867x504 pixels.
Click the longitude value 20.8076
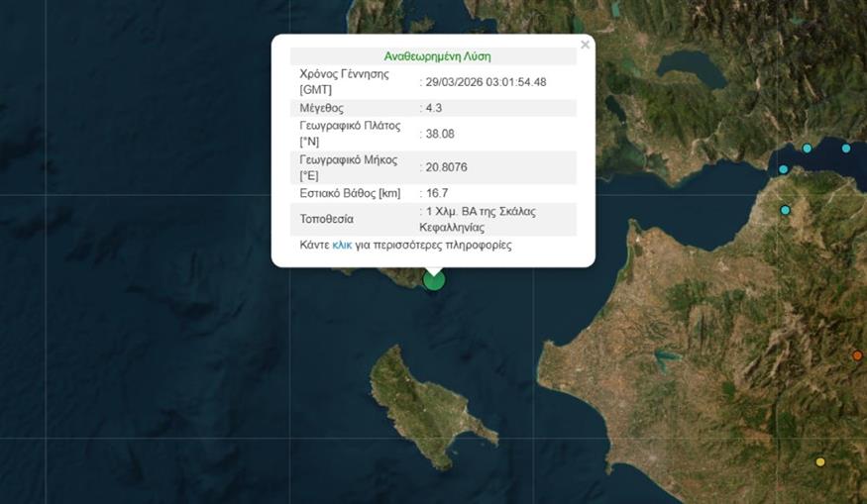click(x=447, y=167)
